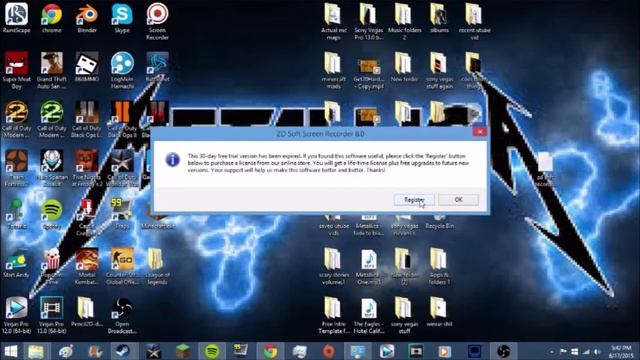Switch to Chrome in the taskbar

pyautogui.click(x=270, y=351)
